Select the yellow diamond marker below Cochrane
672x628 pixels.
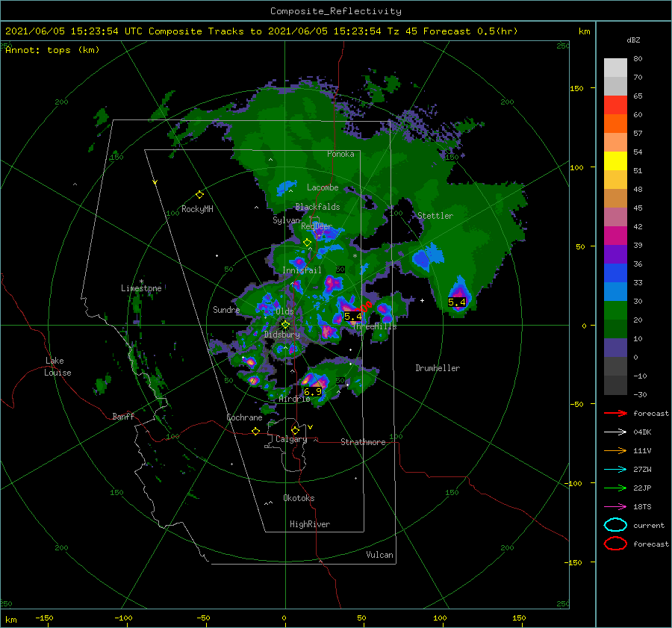tap(256, 431)
